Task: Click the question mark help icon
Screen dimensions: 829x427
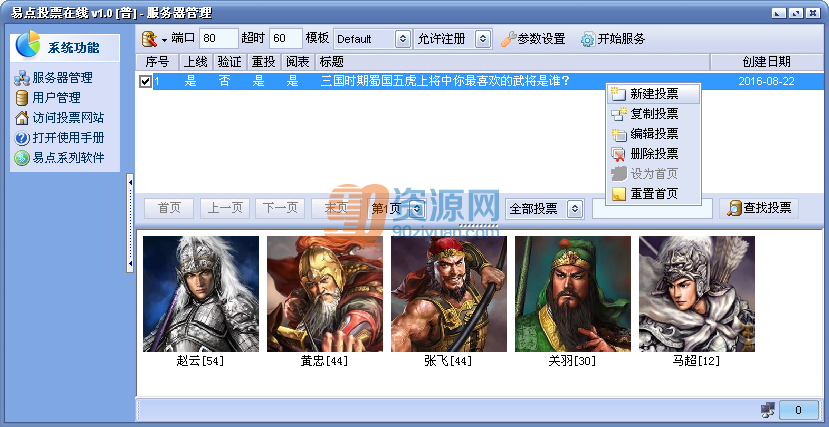Action: pos(22,138)
